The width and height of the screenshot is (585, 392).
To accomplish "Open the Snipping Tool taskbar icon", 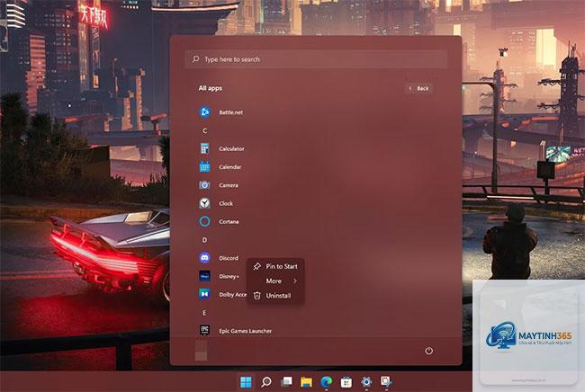I will (x=386, y=381).
